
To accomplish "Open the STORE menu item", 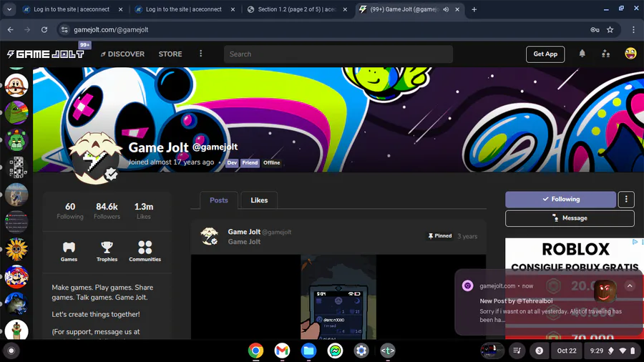I will point(170,54).
